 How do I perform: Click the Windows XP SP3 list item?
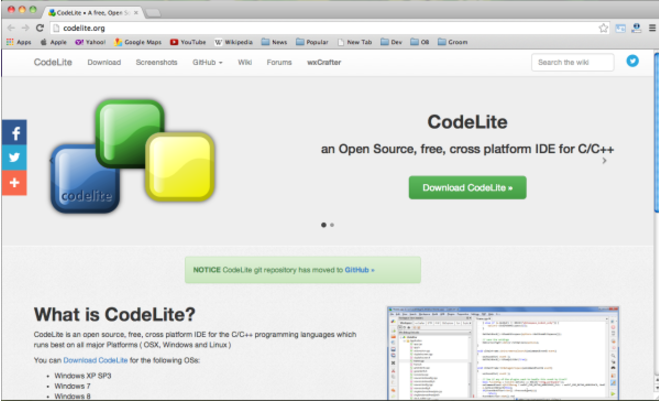coord(83,376)
